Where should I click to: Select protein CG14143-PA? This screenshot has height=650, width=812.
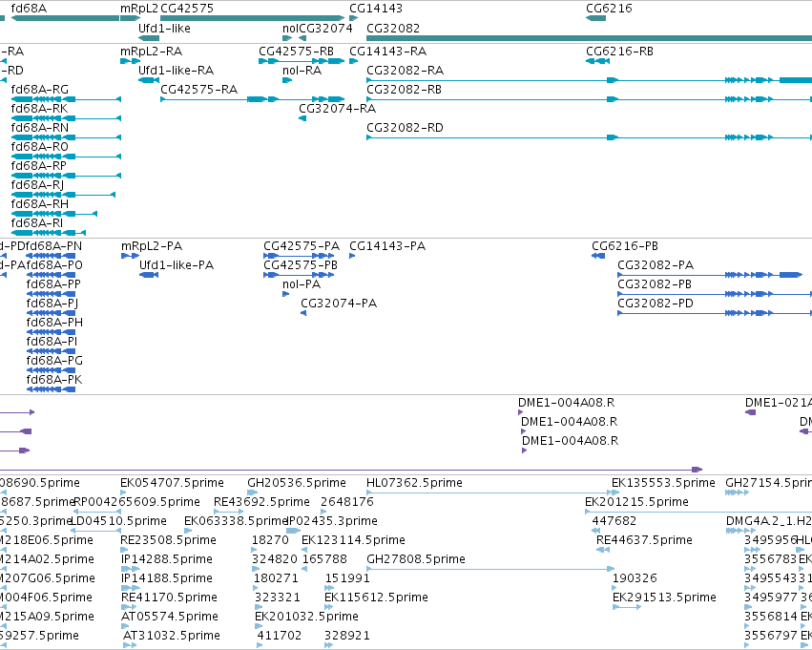pos(352,256)
